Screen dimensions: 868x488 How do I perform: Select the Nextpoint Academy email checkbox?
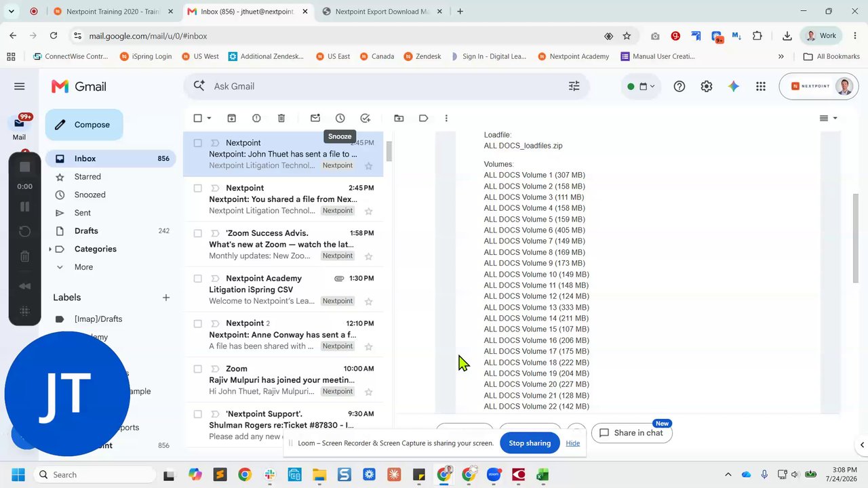point(197,279)
